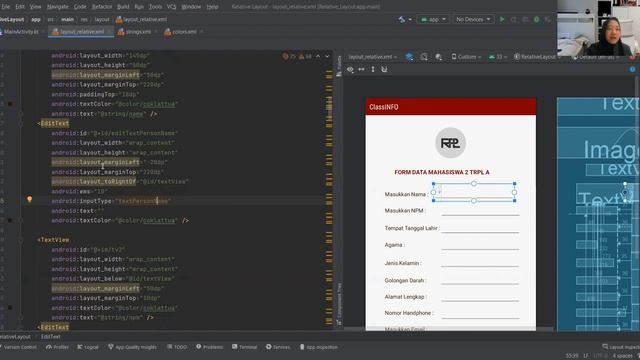
Task: Open the App Inspection tool window
Action: coord(319,347)
